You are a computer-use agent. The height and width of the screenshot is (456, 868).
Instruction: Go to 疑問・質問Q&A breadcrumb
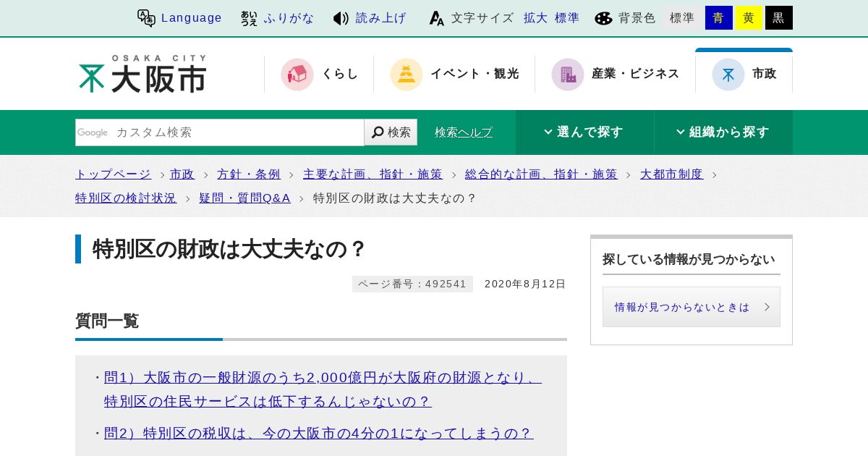(x=245, y=198)
